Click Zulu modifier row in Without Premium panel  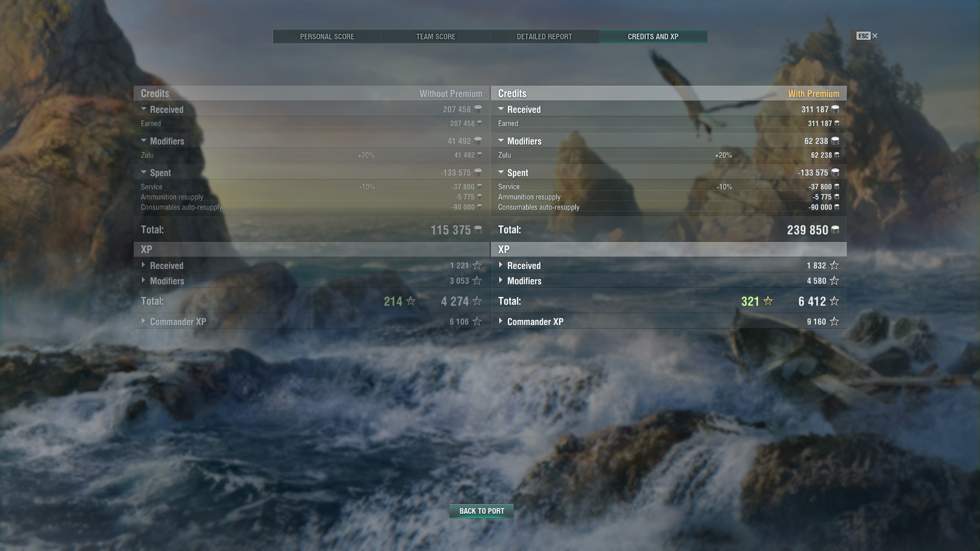point(311,155)
